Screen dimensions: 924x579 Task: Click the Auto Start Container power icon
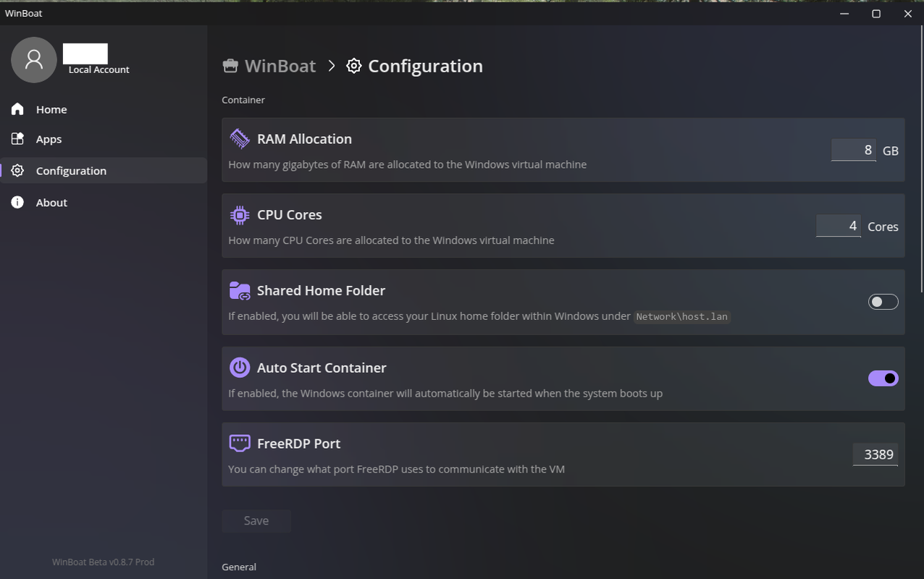click(x=239, y=368)
